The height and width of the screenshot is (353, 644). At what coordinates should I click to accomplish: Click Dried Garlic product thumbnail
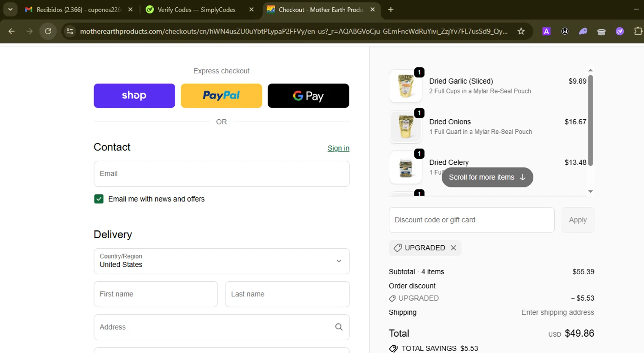(406, 86)
